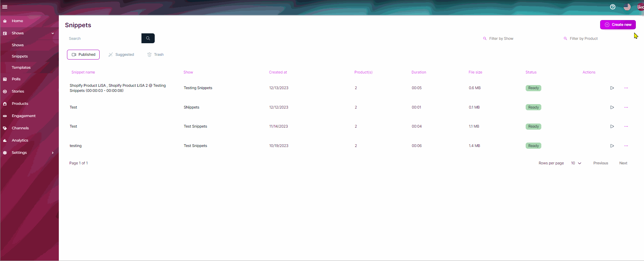Play the Shopify Product LiSA snippet
The width and height of the screenshot is (644, 261).
click(612, 88)
